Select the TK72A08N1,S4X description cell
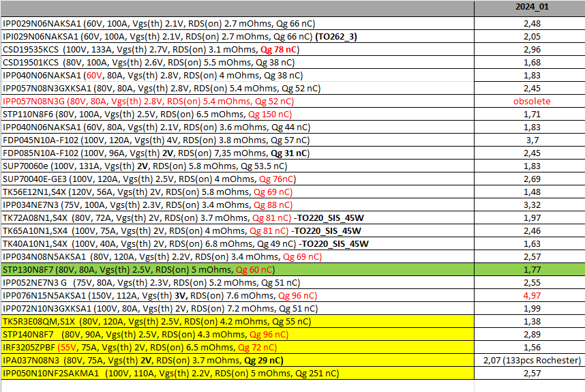Screen dimensions: 585x392 pos(238,218)
